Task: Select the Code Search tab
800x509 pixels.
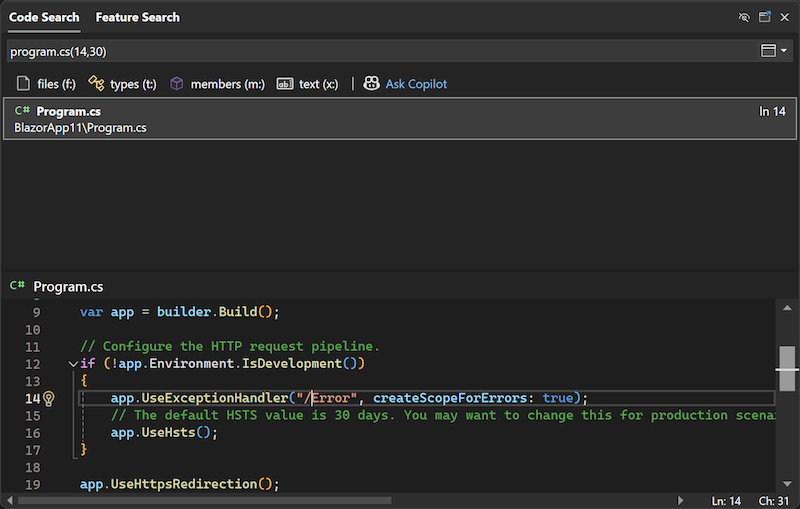Action: click(44, 17)
